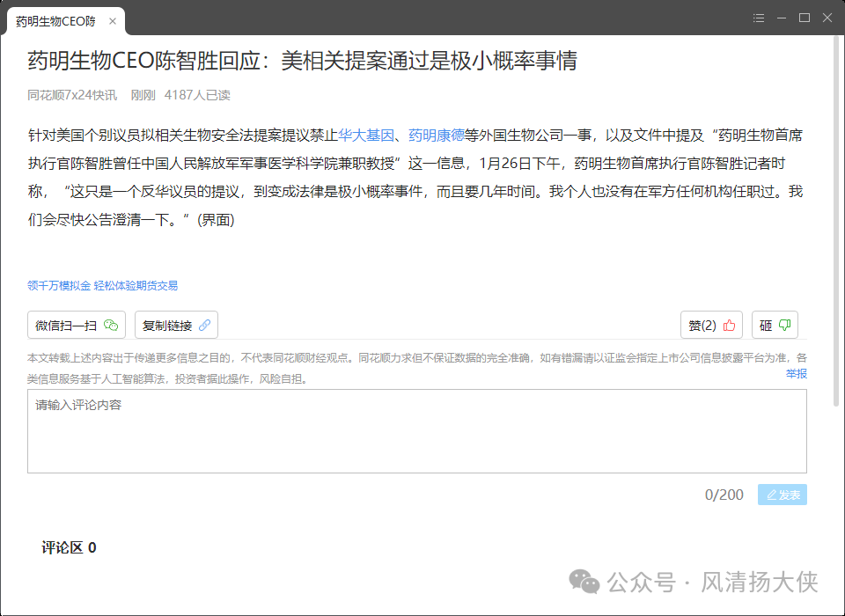This screenshot has width=845, height=616.
Task: Dislike the article with thumbs-down 砸
Action: (775, 326)
